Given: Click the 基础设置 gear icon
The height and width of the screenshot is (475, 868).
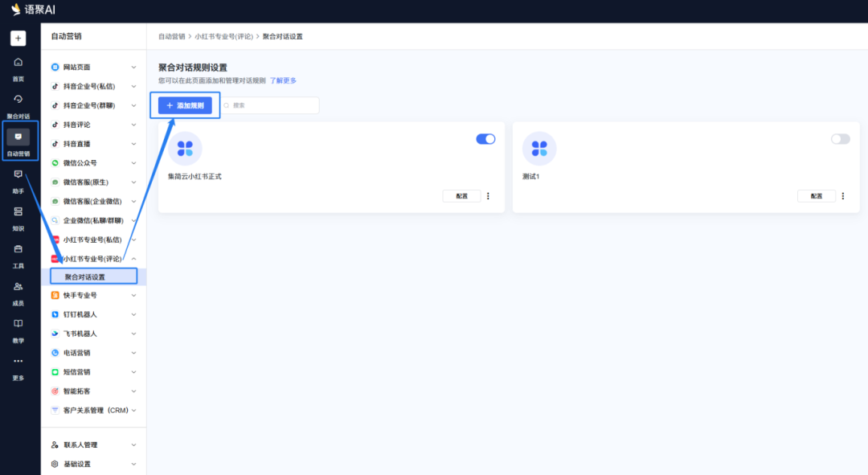Looking at the screenshot, I should coord(55,464).
